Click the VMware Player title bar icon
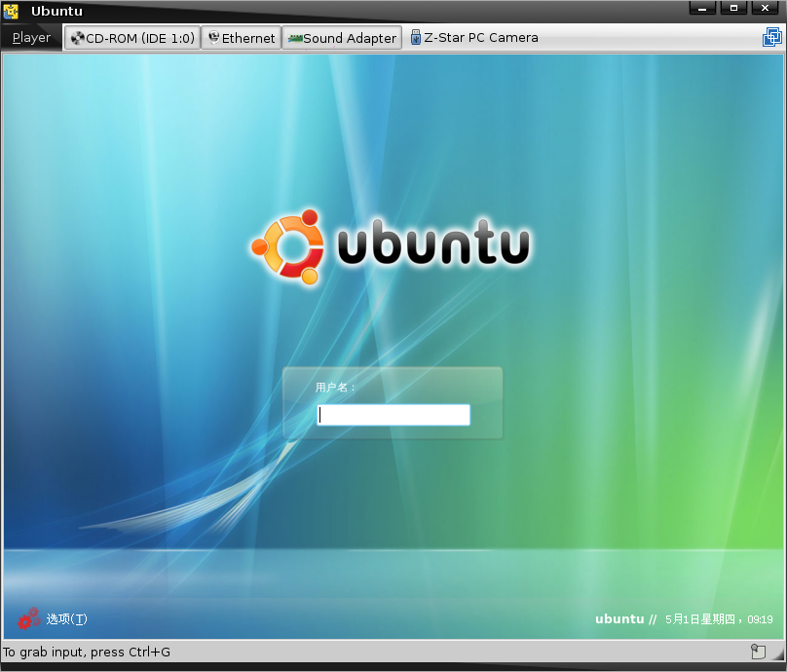The width and height of the screenshot is (787, 672). (11, 11)
